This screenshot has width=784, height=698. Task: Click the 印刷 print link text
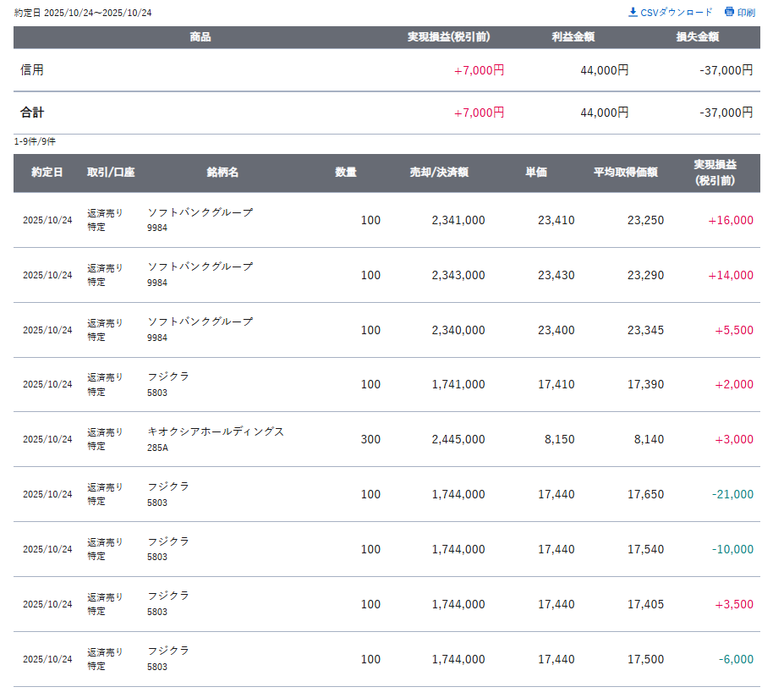[746, 13]
